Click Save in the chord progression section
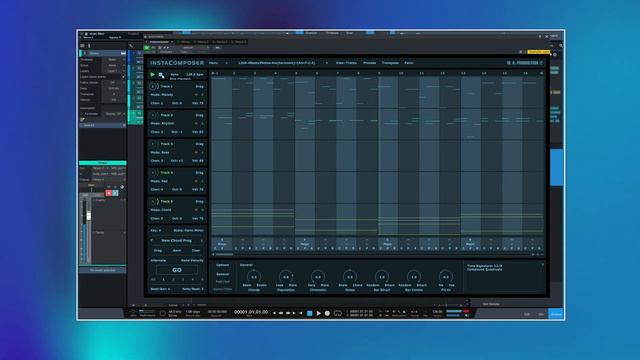640x360 pixels. point(177,251)
